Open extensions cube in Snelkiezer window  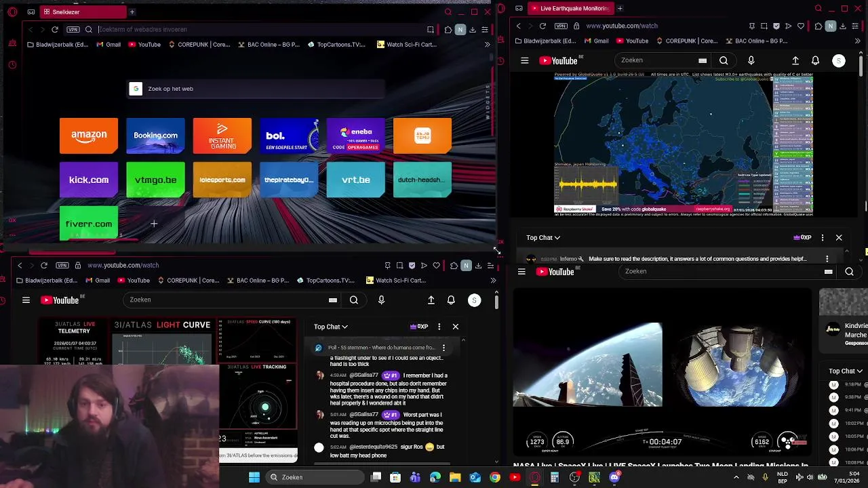point(448,29)
